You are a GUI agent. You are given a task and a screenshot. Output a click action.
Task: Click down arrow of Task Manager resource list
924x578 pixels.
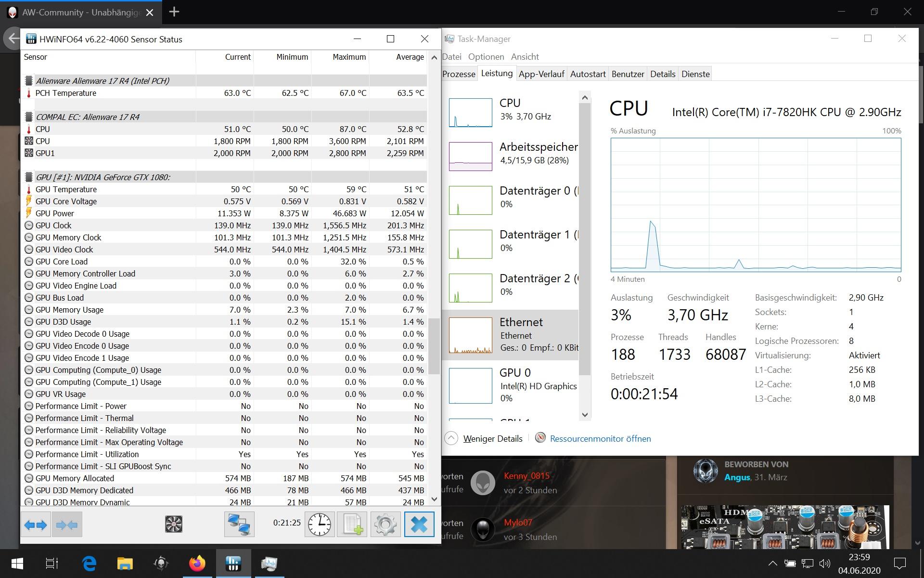click(585, 415)
